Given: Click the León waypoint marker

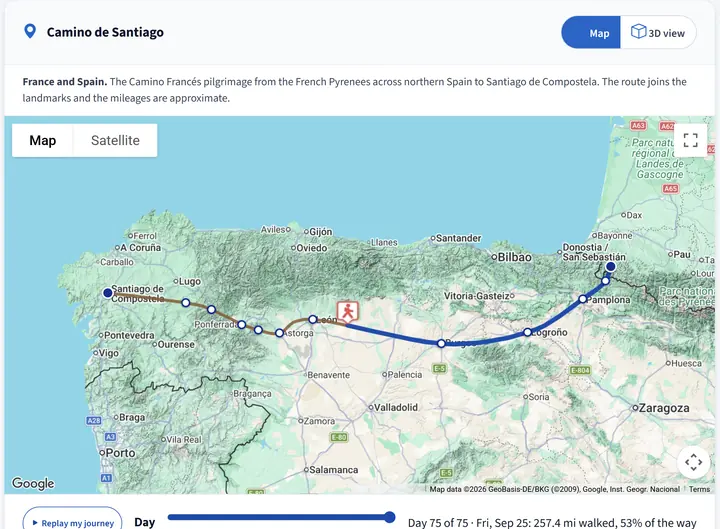Looking at the screenshot, I should coord(312,319).
